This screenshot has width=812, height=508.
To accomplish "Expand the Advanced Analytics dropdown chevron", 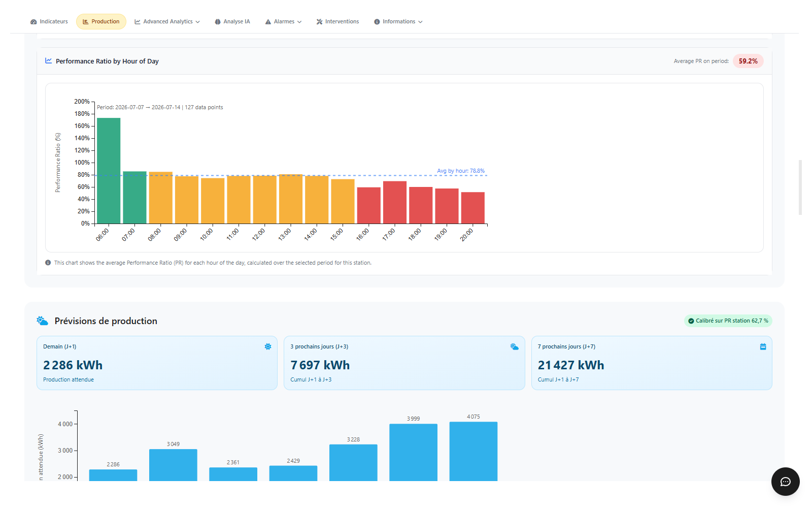I will (197, 22).
